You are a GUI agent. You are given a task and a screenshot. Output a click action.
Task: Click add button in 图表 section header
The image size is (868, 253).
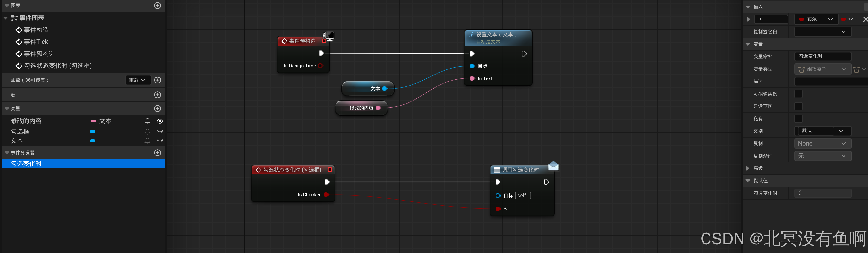coord(157,6)
